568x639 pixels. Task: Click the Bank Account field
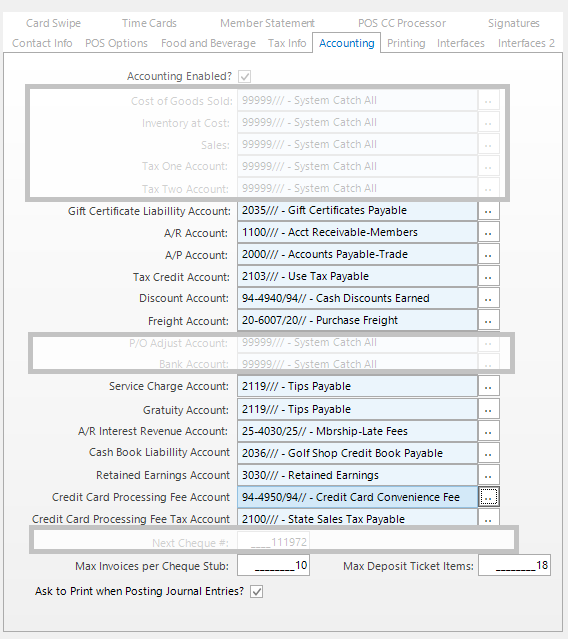[357, 362]
